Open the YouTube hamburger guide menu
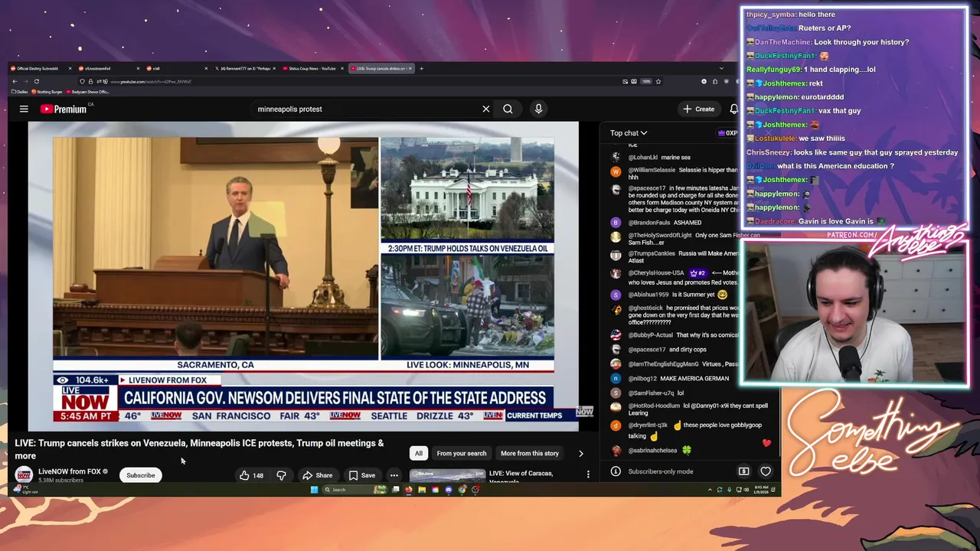The image size is (980, 551). tap(24, 109)
